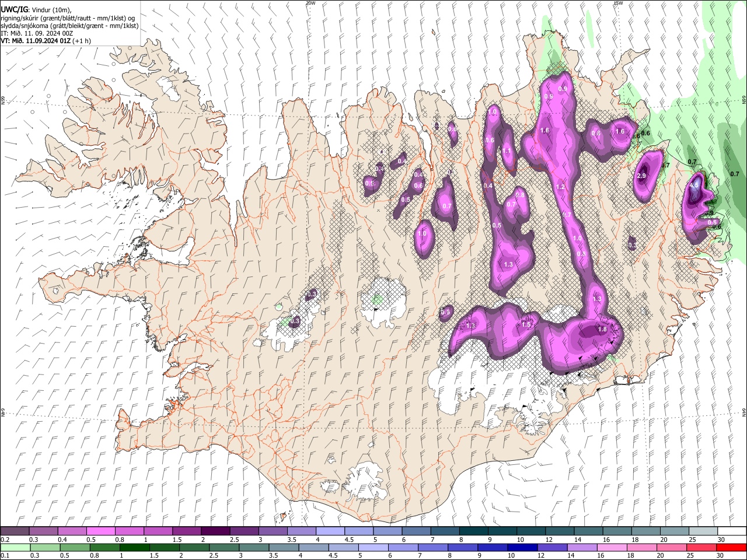This screenshot has width=747, height=560.
Task: Select the bright red lower swatch at 30
Action: [x=731, y=547]
